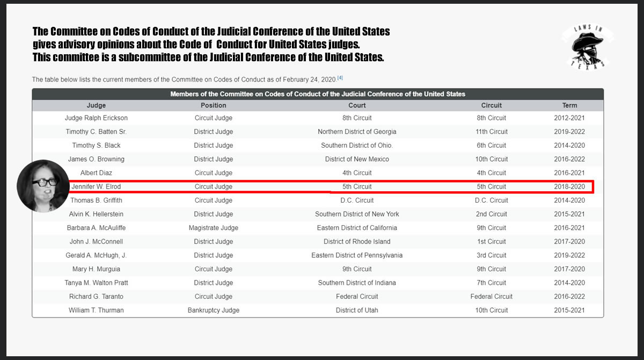Click the 2018-2020 term cell

[x=570, y=187]
